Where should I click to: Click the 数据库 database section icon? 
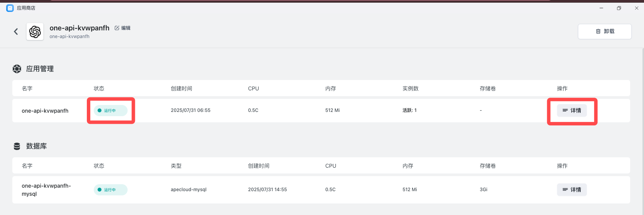pyautogui.click(x=17, y=146)
